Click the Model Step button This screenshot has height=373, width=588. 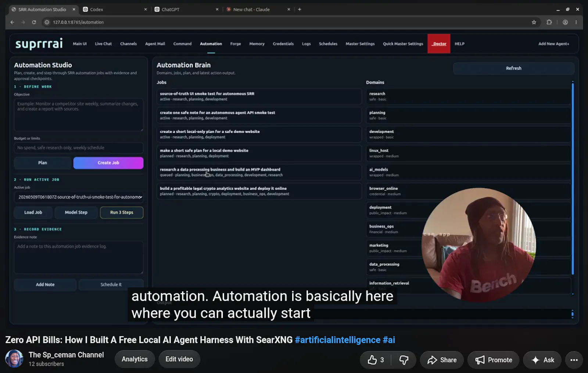[x=76, y=212]
